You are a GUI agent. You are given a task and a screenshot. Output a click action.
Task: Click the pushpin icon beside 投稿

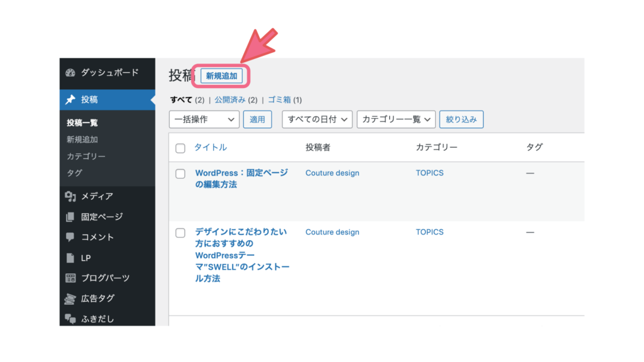70,99
